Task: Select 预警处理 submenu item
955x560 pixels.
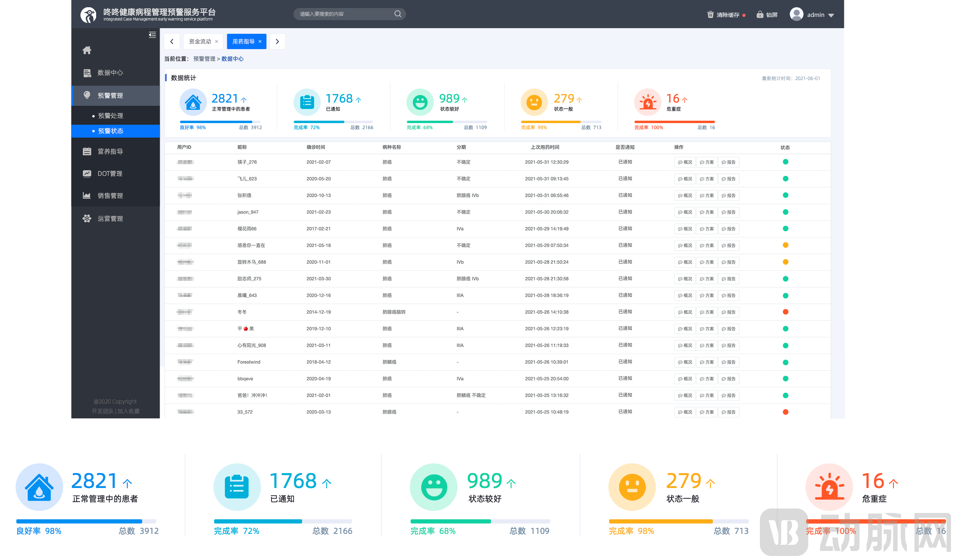Action: (x=111, y=116)
